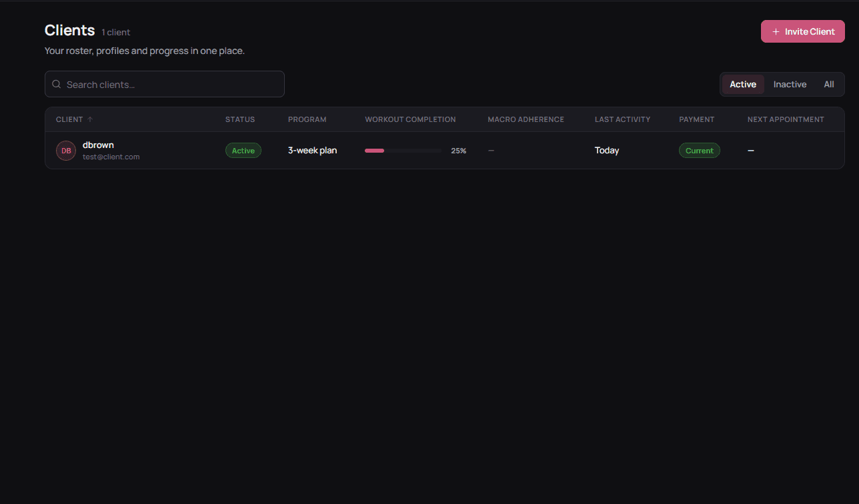Click the Last Activity column header

pyautogui.click(x=622, y=120)
